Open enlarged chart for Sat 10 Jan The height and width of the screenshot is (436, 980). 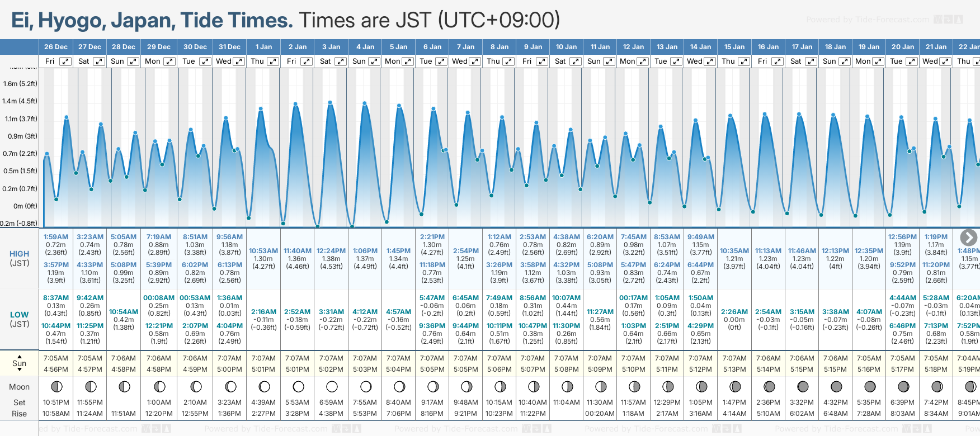pyautogui.click(x=575, y=61)
